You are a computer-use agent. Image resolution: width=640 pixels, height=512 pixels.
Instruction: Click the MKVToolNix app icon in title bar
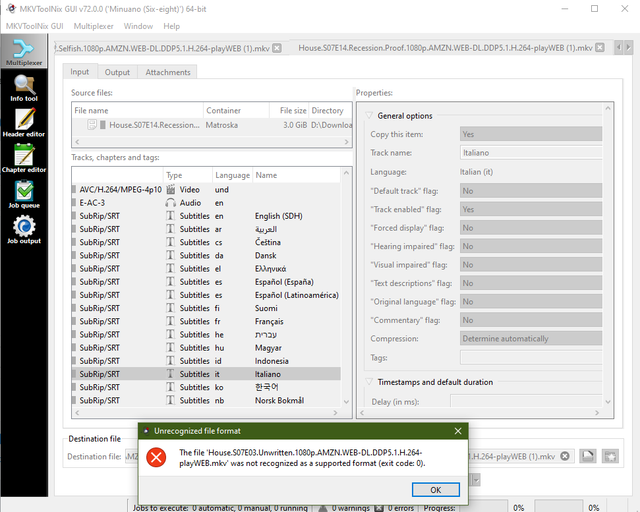[11, 9]
